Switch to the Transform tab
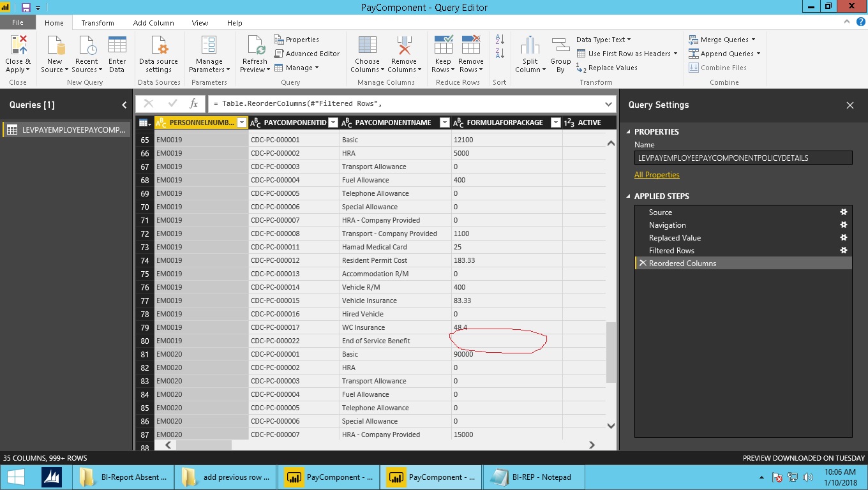Viewport: 868px width, 490px height. pyautogui.click(x=98, y=23)
